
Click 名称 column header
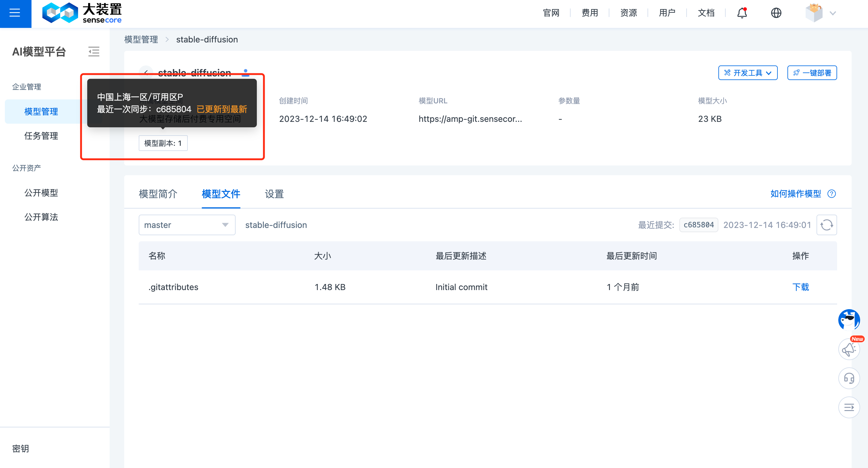click(157, 256)
